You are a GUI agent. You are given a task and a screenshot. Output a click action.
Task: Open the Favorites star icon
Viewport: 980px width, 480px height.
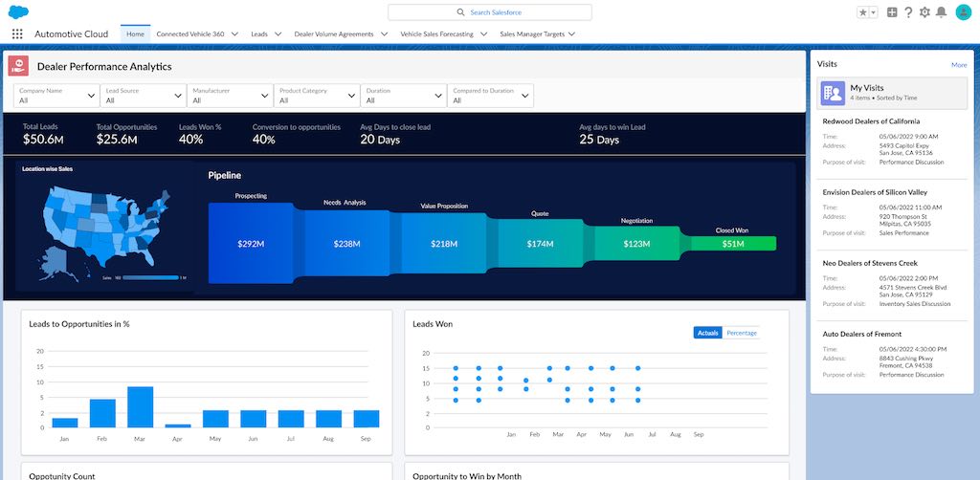point(862,12)
